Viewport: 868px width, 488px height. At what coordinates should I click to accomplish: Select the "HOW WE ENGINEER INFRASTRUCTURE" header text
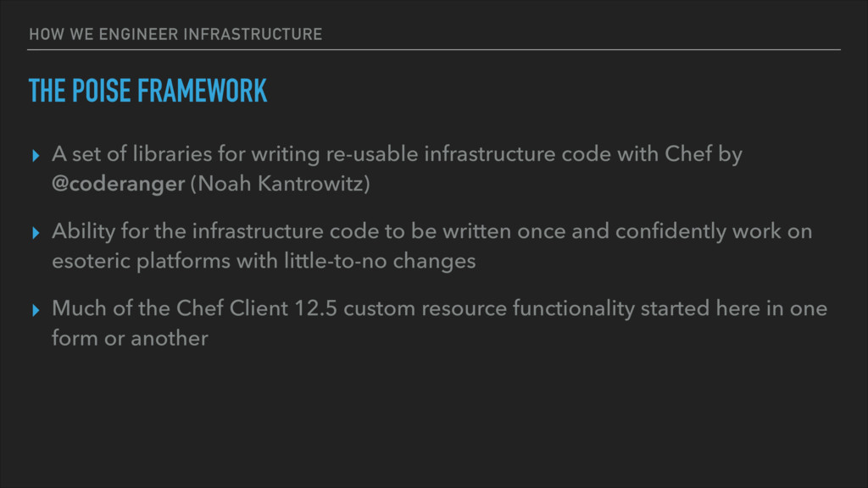coord(175,34)
